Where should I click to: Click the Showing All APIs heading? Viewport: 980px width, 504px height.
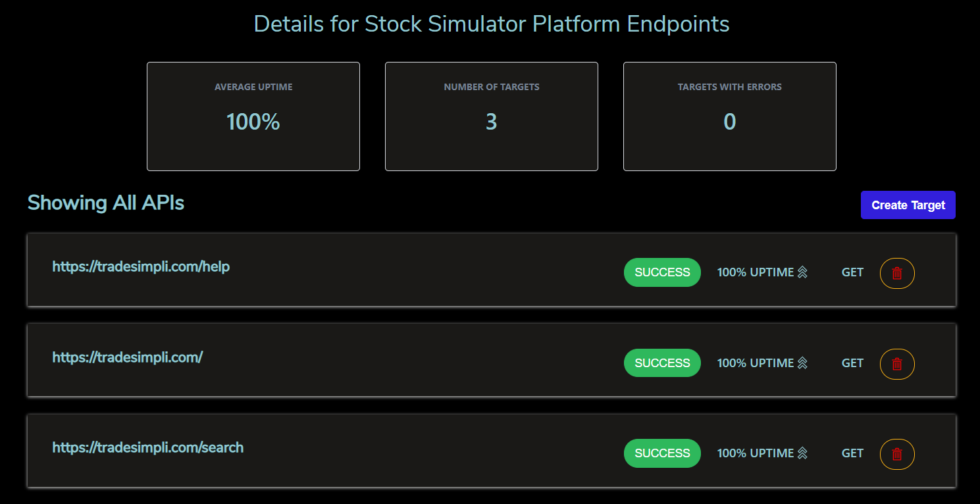pyautogui.click(x=106, y=203)
